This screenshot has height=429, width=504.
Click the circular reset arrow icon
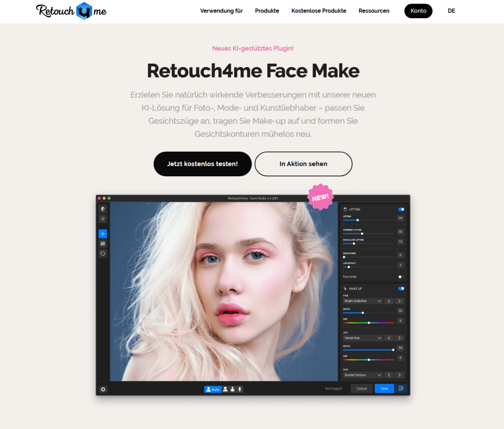[x=103, y=253]
